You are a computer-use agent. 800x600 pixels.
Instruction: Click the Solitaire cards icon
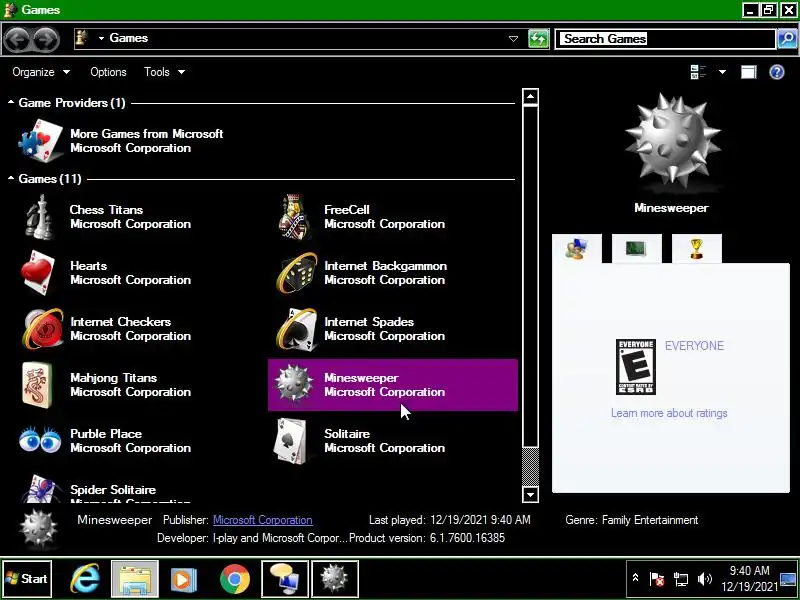click(x=290, y=441)
